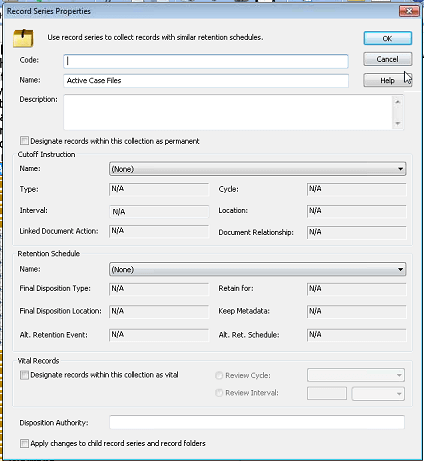424x461 pixels.
Task: Click the Name field containing Active Case Files
Action: coord(206,81)
